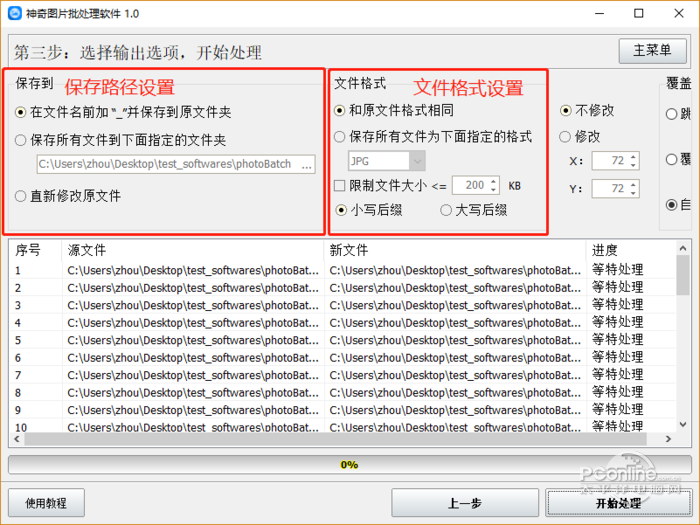The height and width of the screenshot is (525, 700).
Task: Click the 新文件 column header
Action: coord(454,250)
